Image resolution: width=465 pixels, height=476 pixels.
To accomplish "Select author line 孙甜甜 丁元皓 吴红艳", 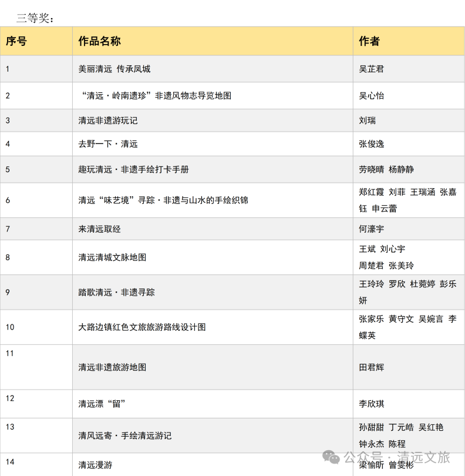I will (x=401, y=427).
